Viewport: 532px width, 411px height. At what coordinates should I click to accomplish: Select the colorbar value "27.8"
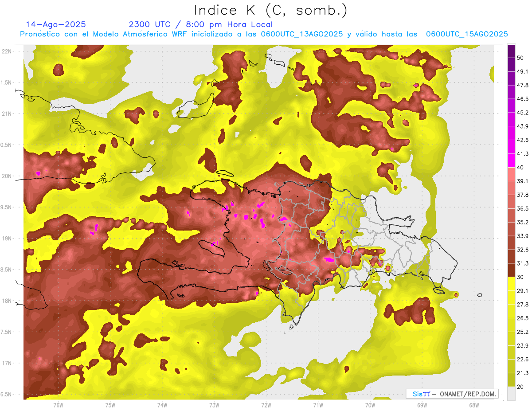(522, 305)
